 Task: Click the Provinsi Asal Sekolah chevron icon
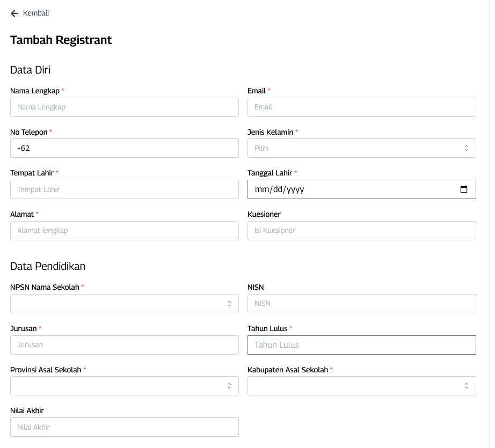click(229, 385)
